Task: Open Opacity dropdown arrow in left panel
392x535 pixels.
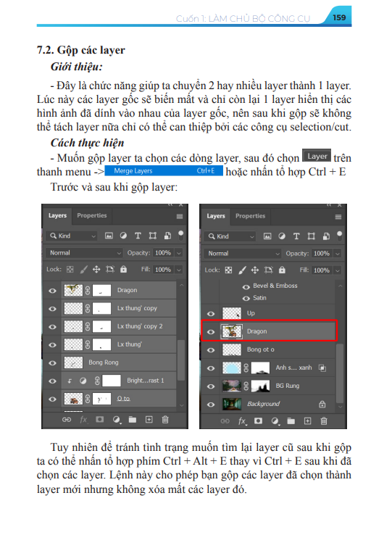Action: (179, 253)
